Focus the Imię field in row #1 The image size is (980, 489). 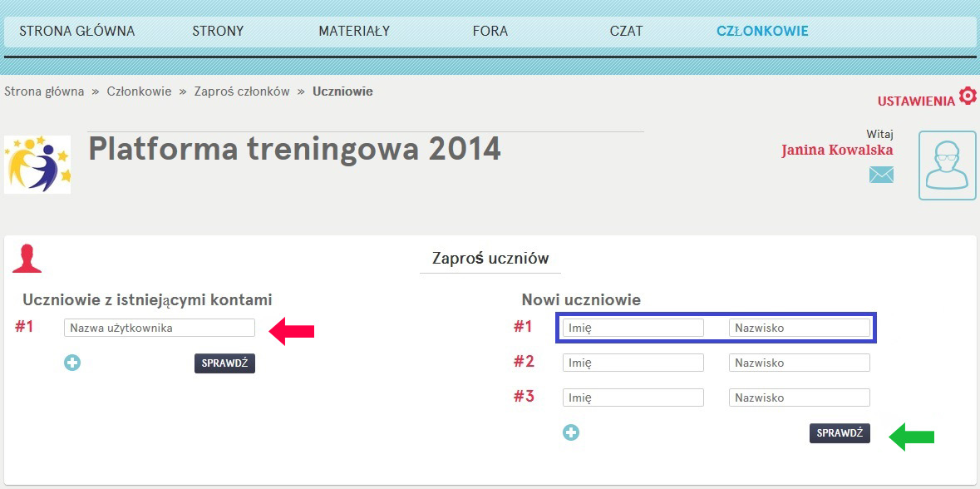click(633, 328)
